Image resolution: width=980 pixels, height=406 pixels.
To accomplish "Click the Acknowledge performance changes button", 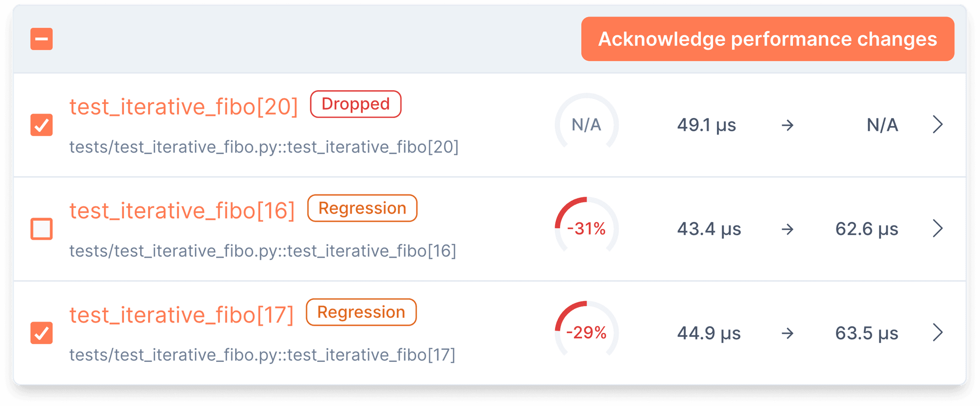I will pos(767,39).
